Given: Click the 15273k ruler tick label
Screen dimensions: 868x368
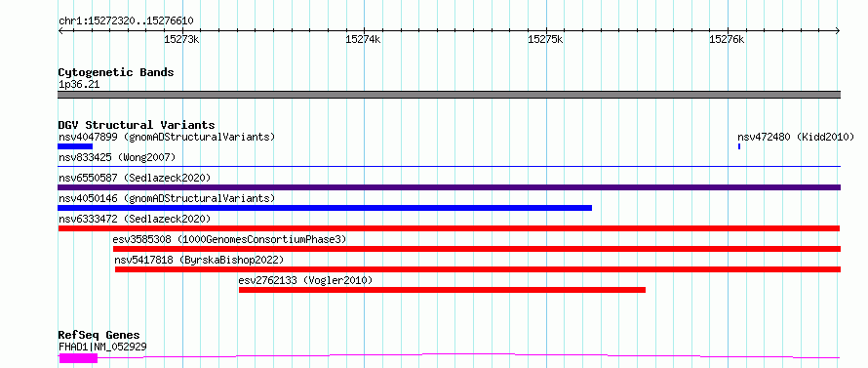Looking at the screenshot, I should pyautogui.click(x=182, y=40).
